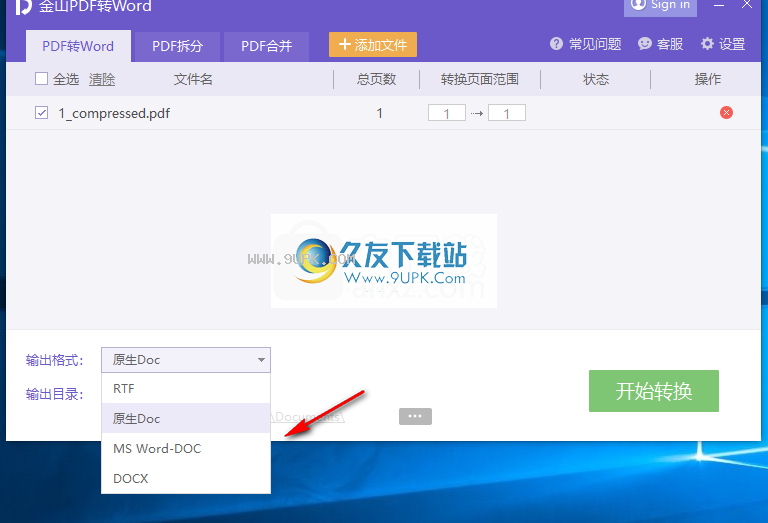The width and height of the screenshot is (768, 523).
Task: Click the green 开始转换 button
Action: [654, 391]
